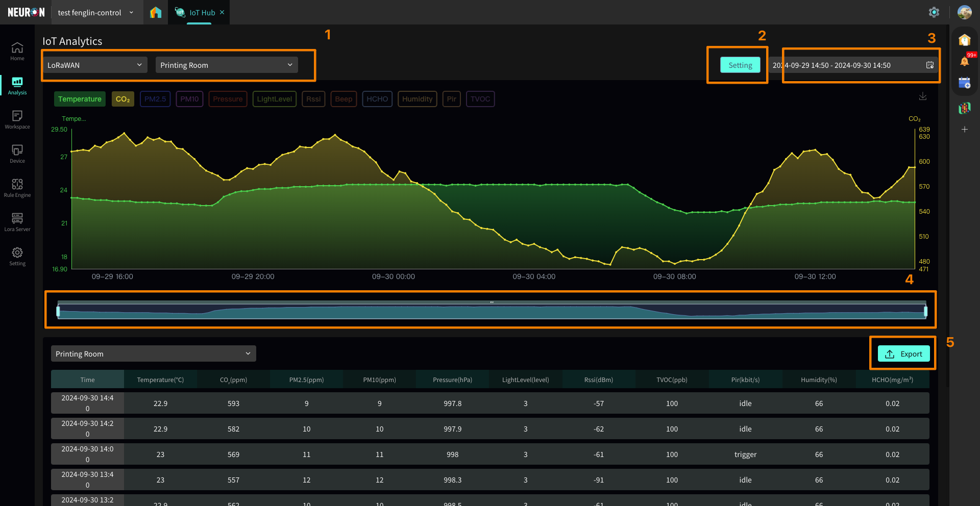Toggle the TVOC series
The width and height of the screenshot is (980, 506).
(x=480, y=99)
